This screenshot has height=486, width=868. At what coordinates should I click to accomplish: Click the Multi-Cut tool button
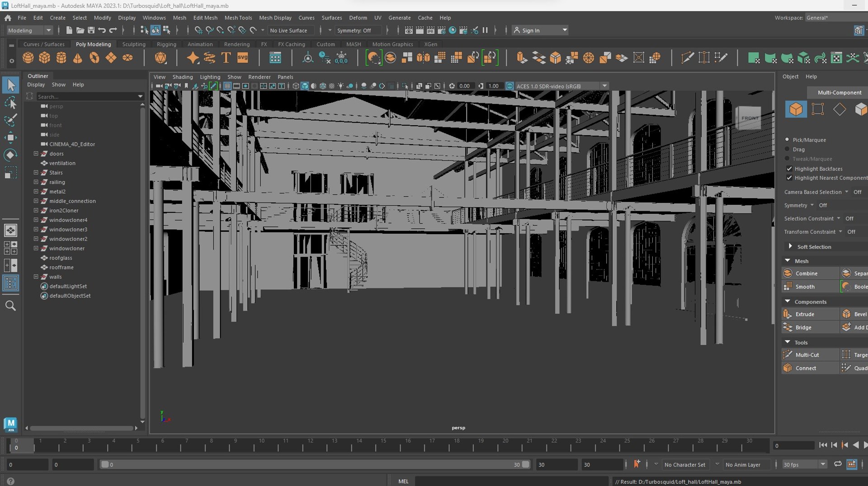click(x=810, y=355)
